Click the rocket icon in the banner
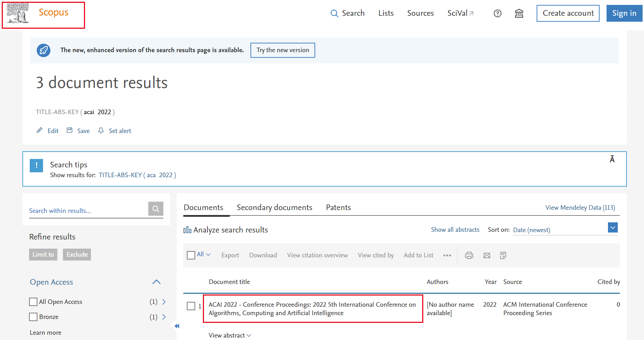Screen dimensions: 644x340 coord(44,50)
